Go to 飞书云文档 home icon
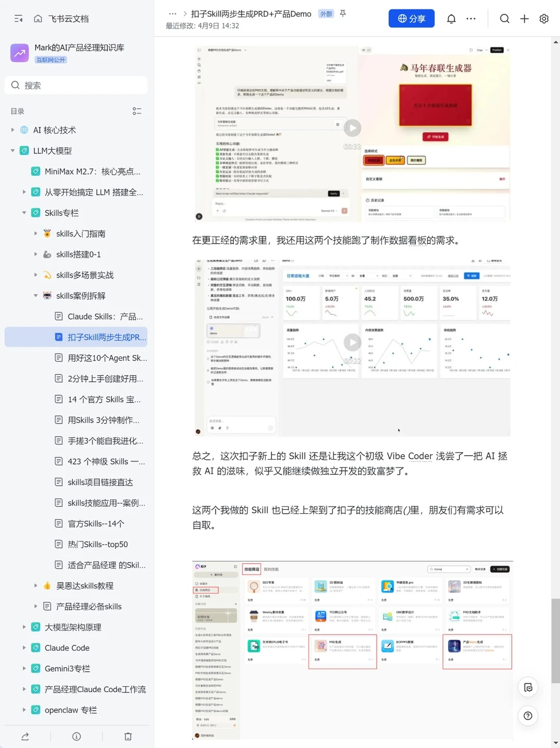Viewport: 560px width, 748px height. pyautogui.click(x=38, y=19)
